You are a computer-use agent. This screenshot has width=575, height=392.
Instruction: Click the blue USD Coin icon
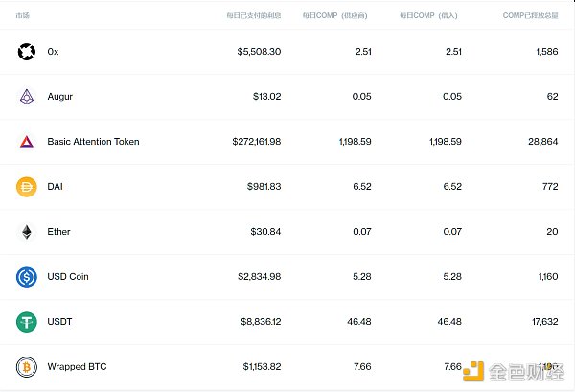(x=26, y=277)
